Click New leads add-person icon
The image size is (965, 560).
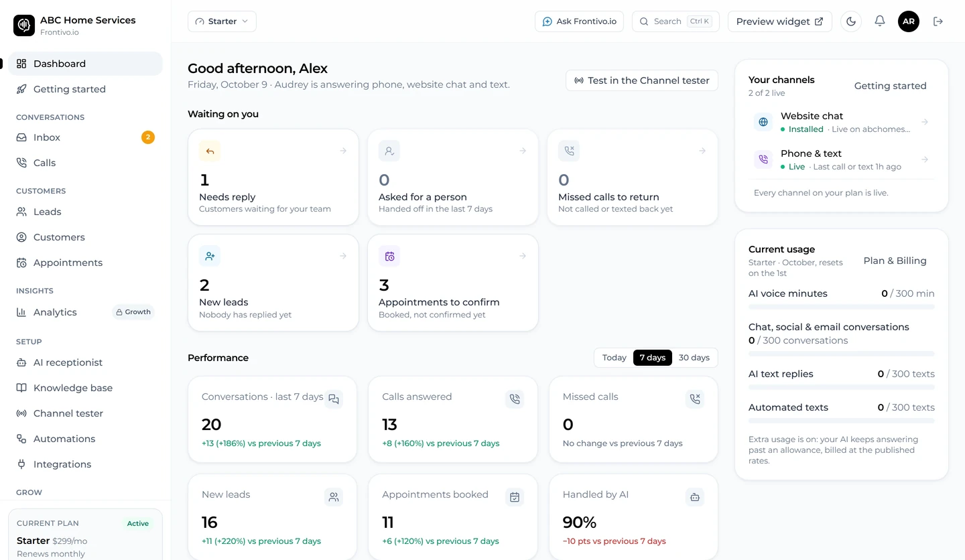point(210,256)
